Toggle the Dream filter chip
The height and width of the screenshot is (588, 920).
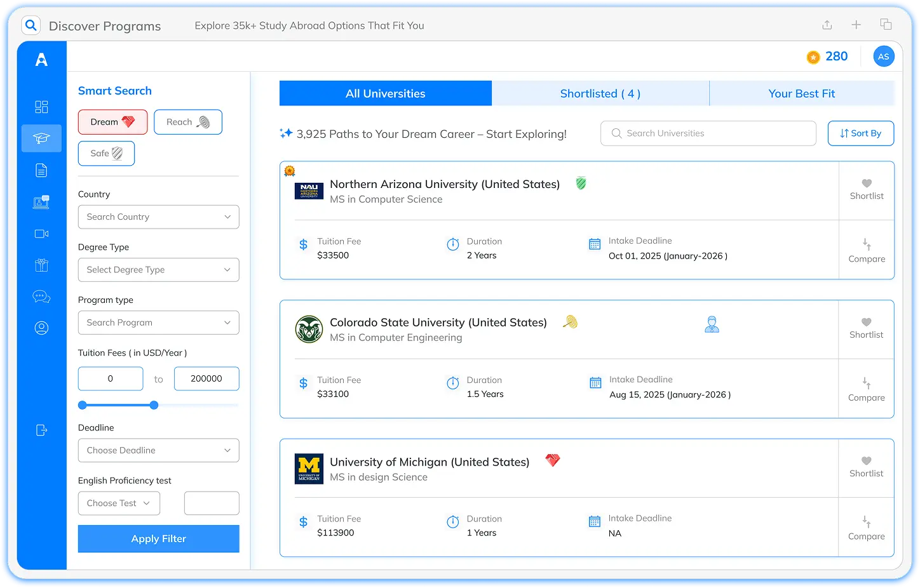pyautogui.click(x=112, y=121)
